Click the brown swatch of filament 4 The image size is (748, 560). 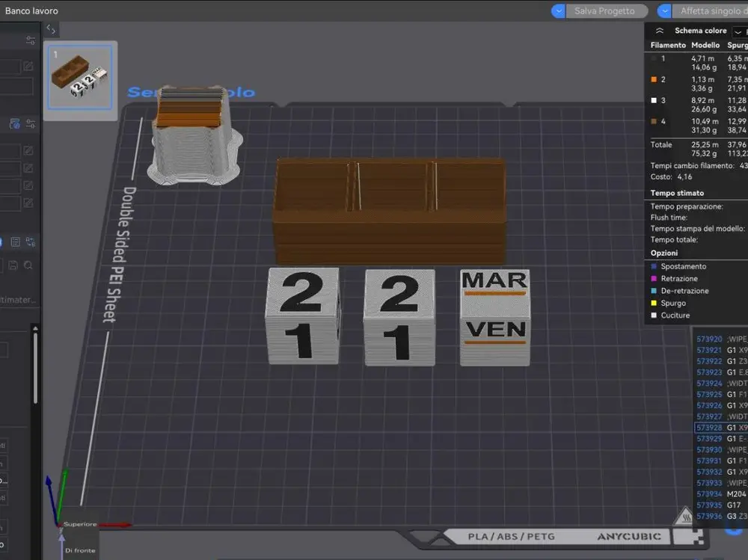[654, 122]
